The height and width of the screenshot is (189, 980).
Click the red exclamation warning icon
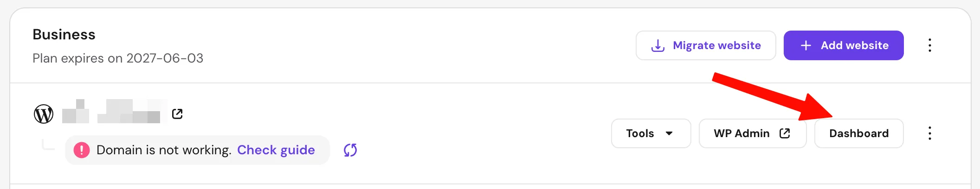click(x=82, y=150)
